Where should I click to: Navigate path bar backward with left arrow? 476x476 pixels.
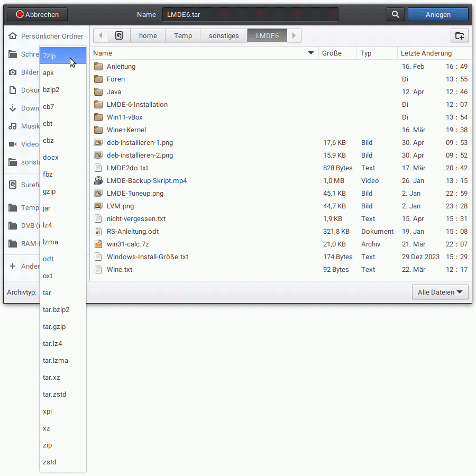tap(100, 35)
